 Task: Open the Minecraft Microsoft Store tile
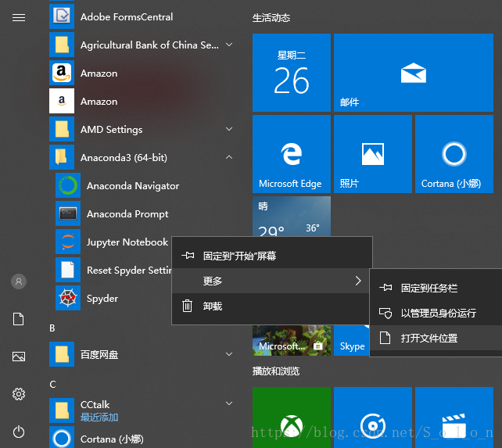tap(292, 340)
